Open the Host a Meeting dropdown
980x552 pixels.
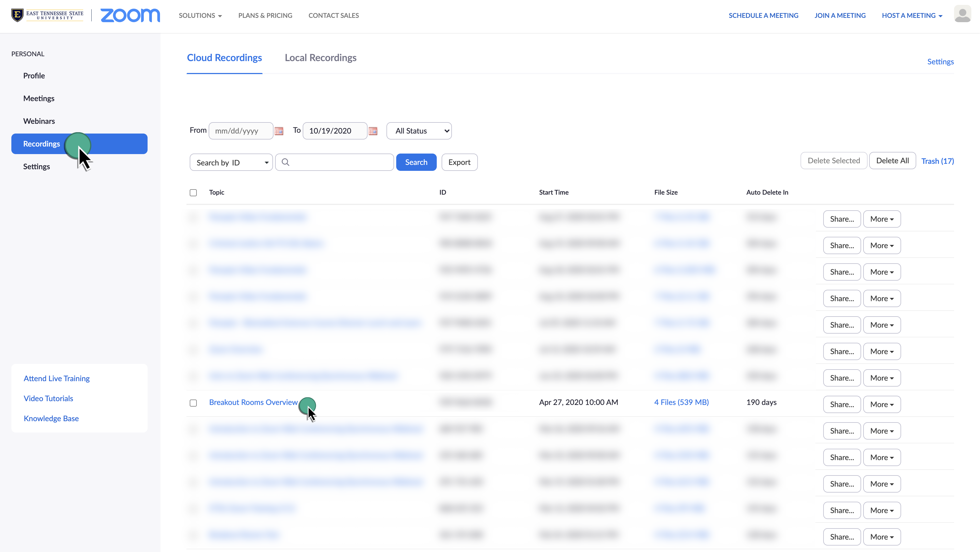point(912,16)
